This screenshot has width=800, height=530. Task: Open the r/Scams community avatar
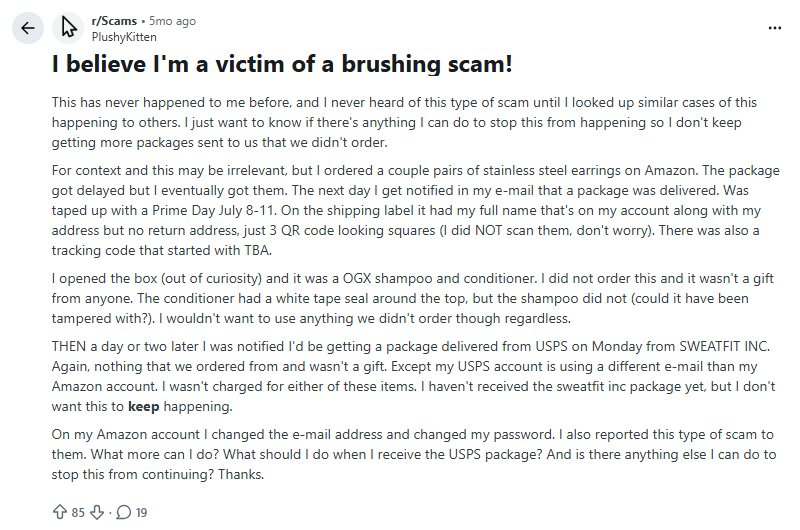68,27
